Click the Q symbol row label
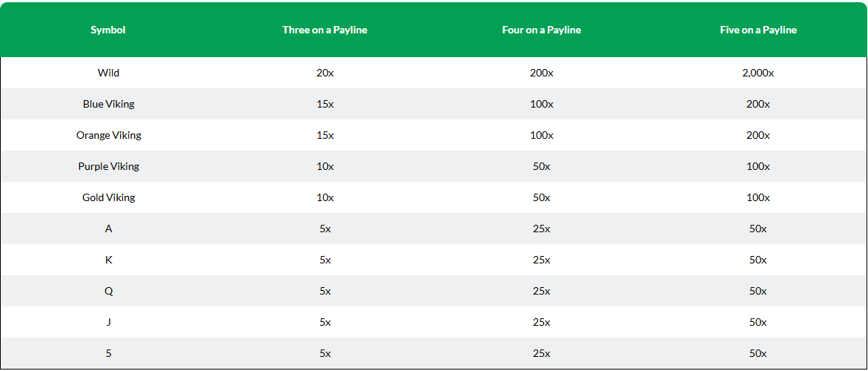Image resolution: width=868 pixels, height=371 pixels. [108, 292]
